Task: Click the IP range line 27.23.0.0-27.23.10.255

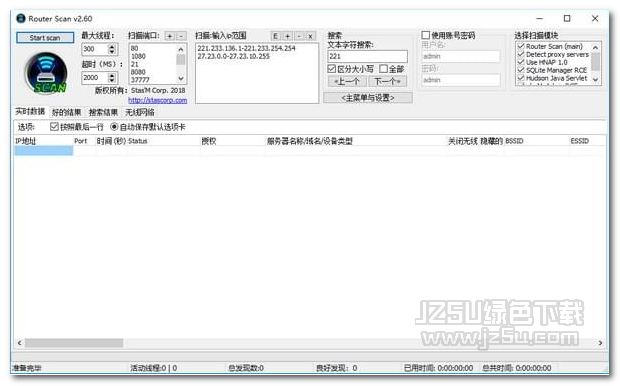Action: tap(233, 56)
